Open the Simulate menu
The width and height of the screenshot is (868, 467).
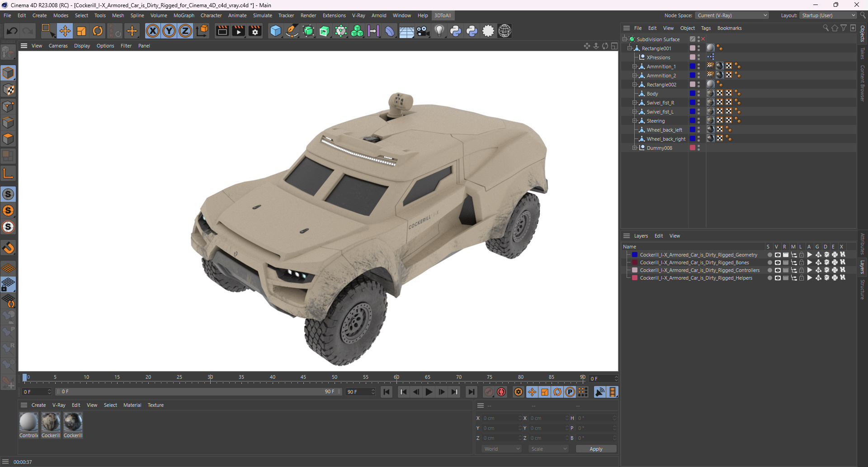click(263, 15)
